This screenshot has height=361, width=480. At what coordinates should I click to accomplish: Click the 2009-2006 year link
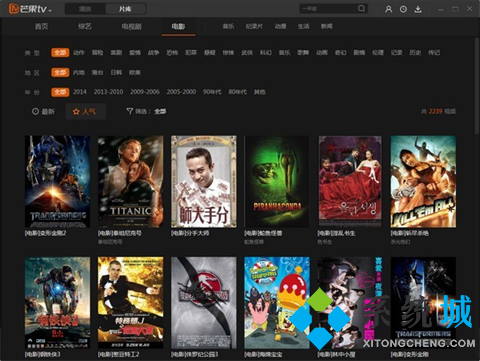click(x=145, y=92)
